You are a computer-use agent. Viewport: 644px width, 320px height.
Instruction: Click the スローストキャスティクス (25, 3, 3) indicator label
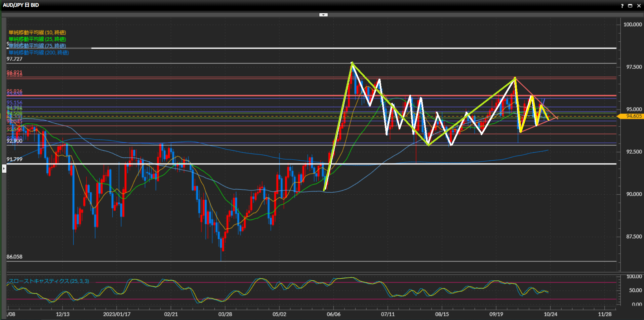(49, 281)
